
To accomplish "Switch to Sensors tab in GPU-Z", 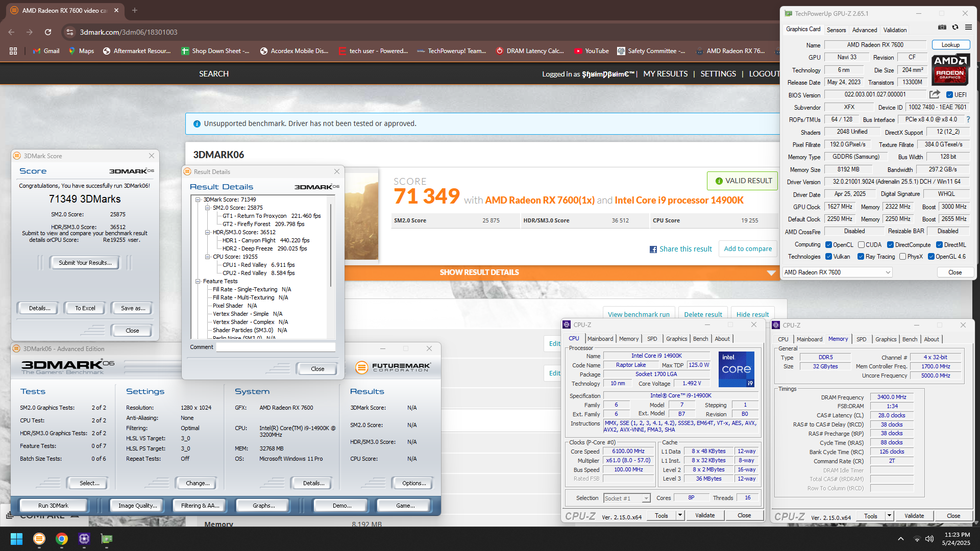I will (836, 30).
